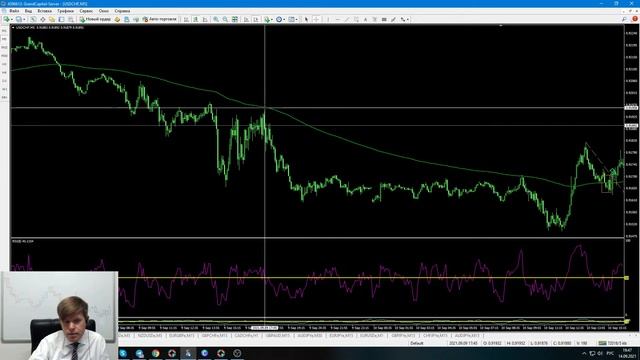Open the Сервис menu
The image size is (640, 360).
tap(86, 11)
